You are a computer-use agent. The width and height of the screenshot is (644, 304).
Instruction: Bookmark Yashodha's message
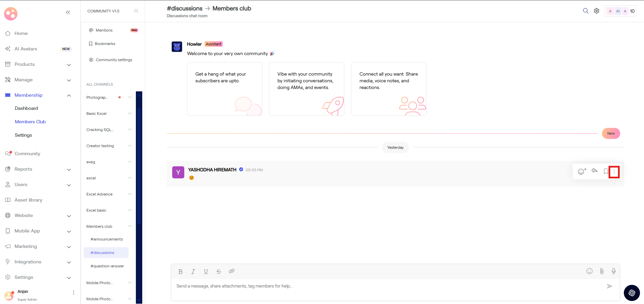pyautogui.click(x=606, y=171)
